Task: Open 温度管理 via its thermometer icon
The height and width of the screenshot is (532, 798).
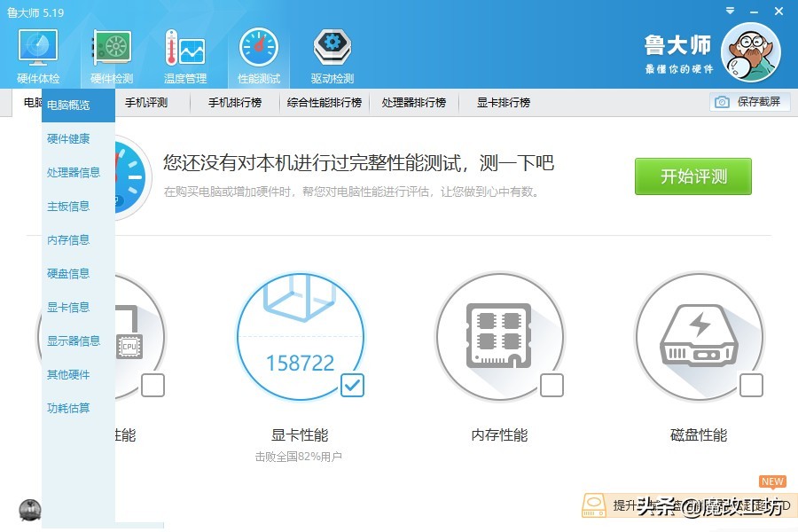Action: coord(184,49)
